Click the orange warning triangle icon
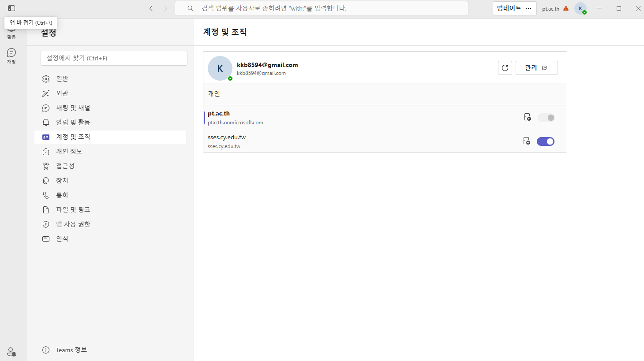 (566, 8)
